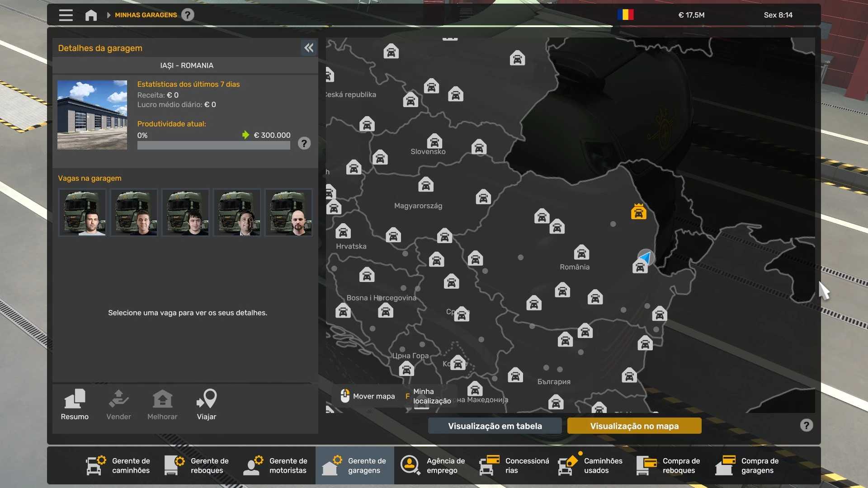Select Visualização no mapa view

(x=634, y=426)
